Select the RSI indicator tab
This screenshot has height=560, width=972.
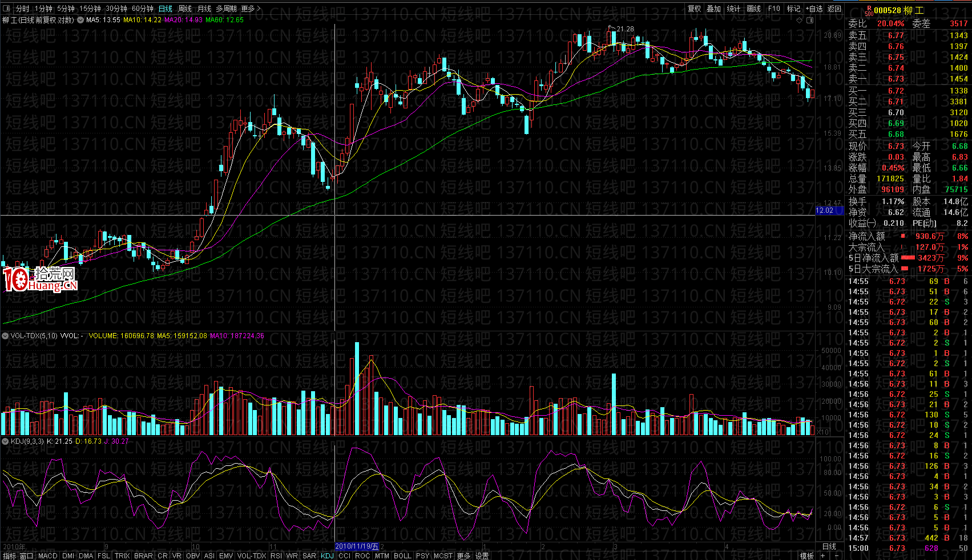pos(276,555)
